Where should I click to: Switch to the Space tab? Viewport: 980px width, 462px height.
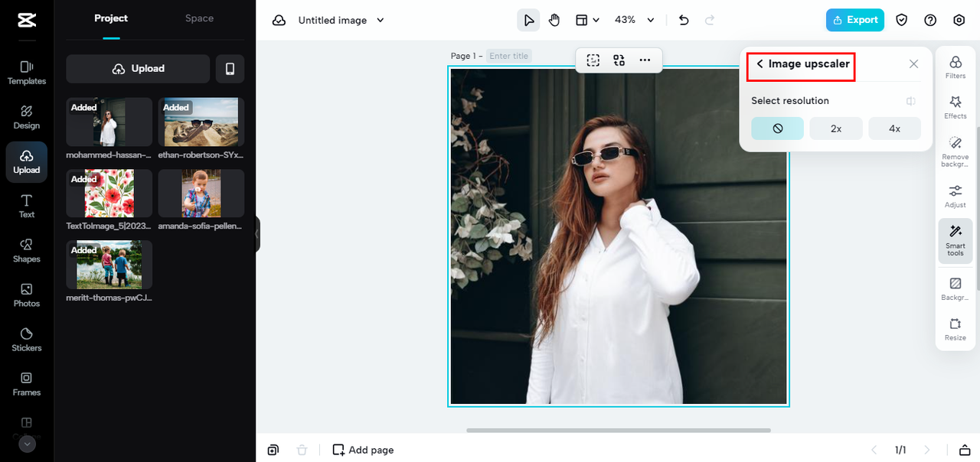point(199,18)
